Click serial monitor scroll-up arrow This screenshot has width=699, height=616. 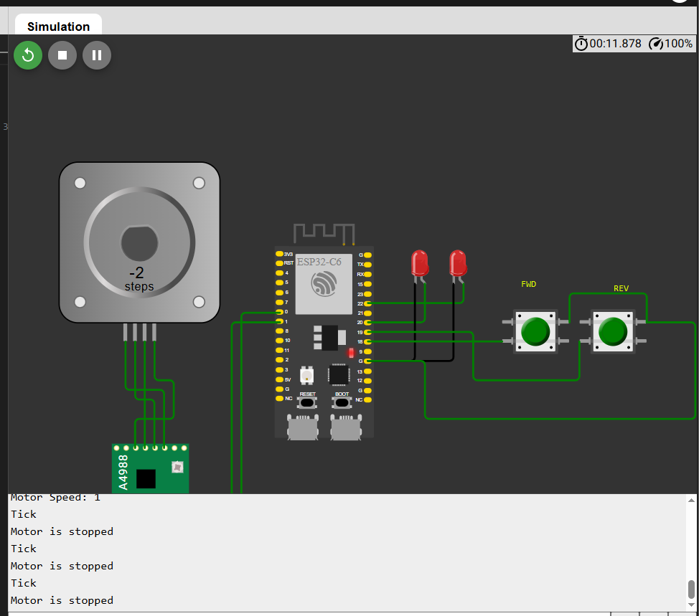[x=691, y=500]
